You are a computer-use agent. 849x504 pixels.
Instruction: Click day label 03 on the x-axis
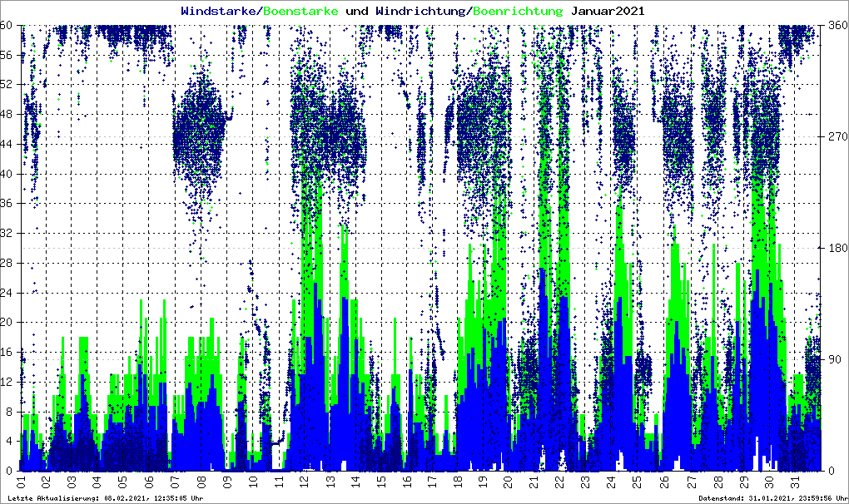72,482
